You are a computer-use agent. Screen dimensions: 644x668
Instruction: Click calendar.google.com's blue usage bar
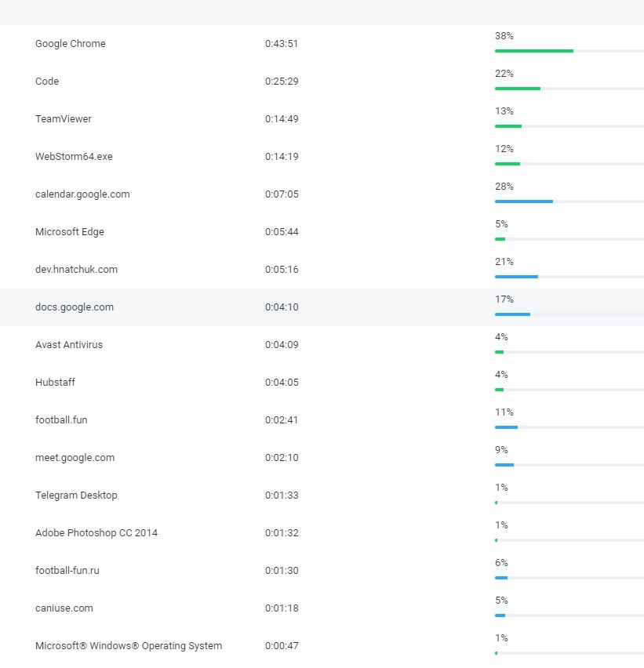[524, 201]
